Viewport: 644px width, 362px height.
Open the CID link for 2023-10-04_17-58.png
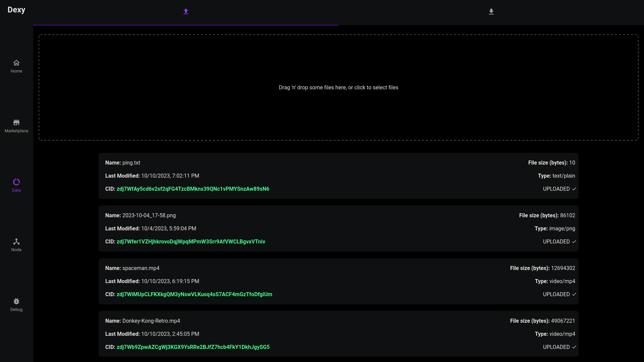191,242
